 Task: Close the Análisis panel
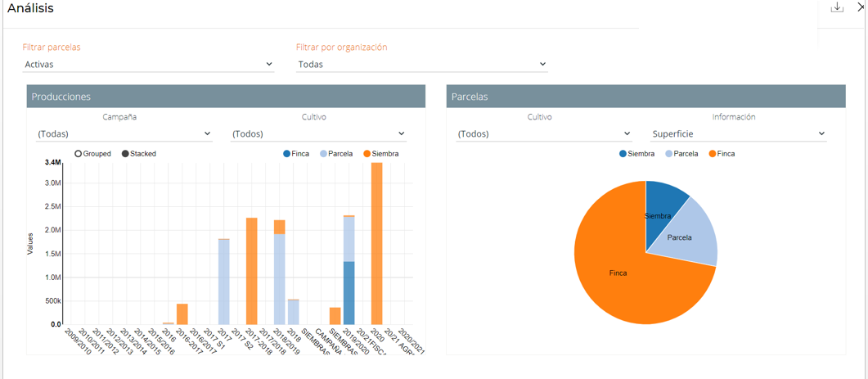(861, 7)
